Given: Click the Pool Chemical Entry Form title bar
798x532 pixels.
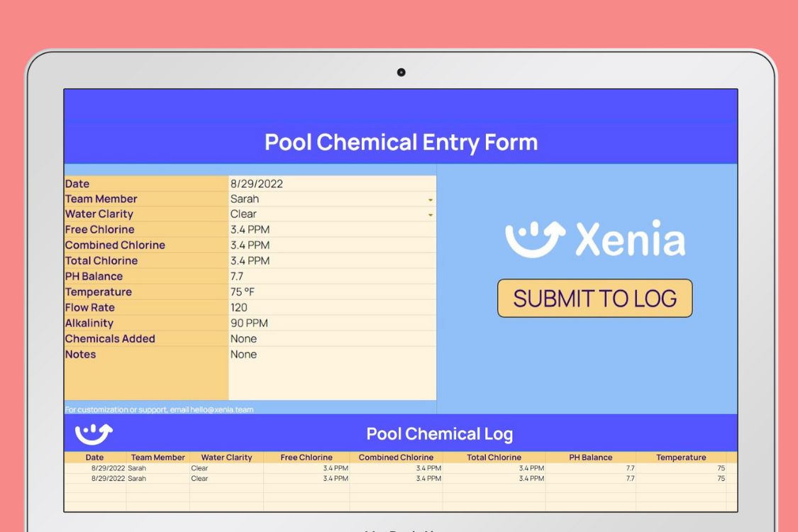Looking at the screenshot, I should click(401, 142).
